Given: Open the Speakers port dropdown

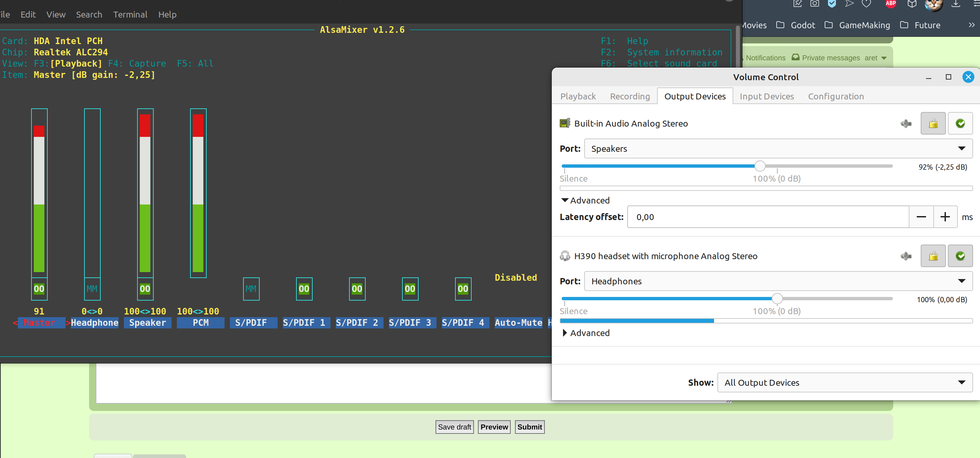Looking at the screenshot, I should pos(778,148).
